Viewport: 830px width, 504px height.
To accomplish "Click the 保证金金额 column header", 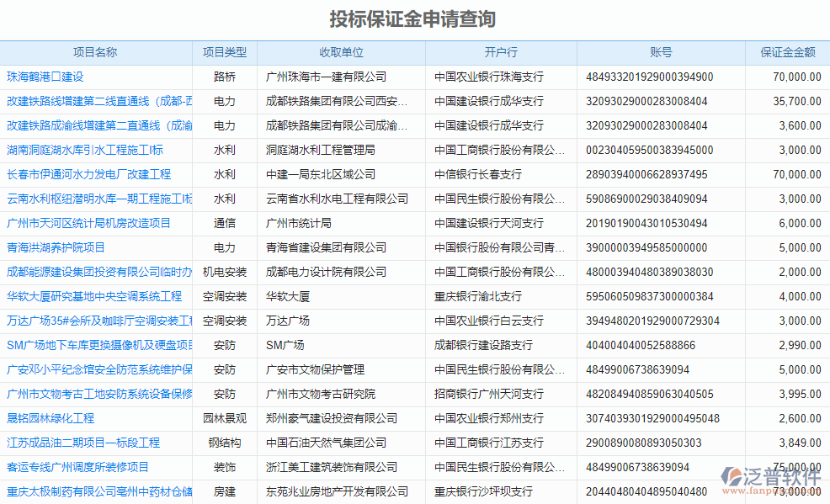I will point(787,52).
